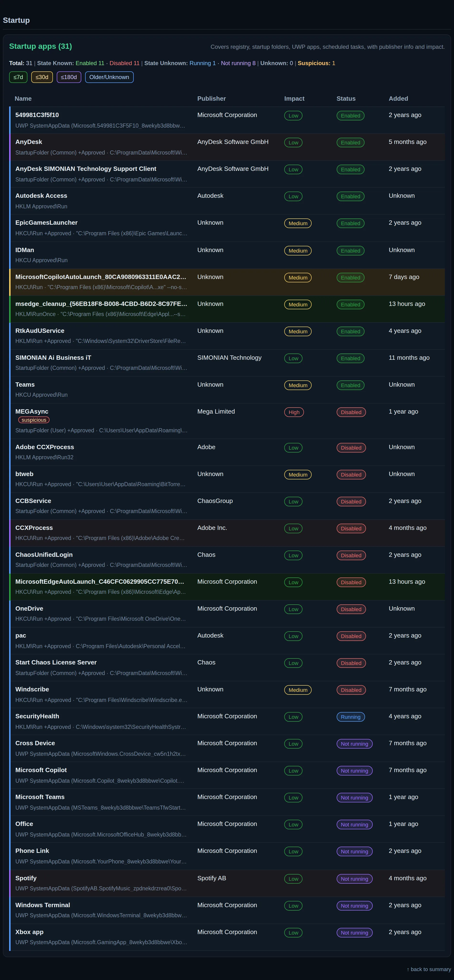The width and height of the screenshot is (454, 980).
Task: Click the High impact badge for MEGAsync
Action: (x=294, y=412)
